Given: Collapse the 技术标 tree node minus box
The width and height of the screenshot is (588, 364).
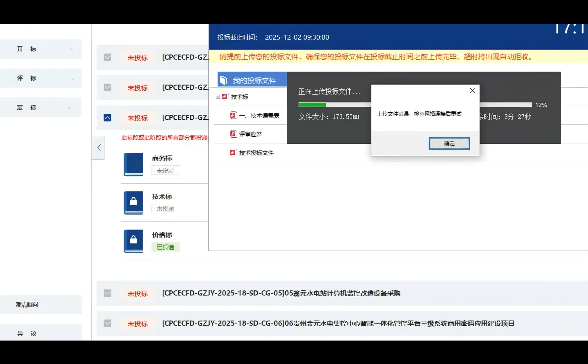Looking at the screenshot, I should pos(217,96).
